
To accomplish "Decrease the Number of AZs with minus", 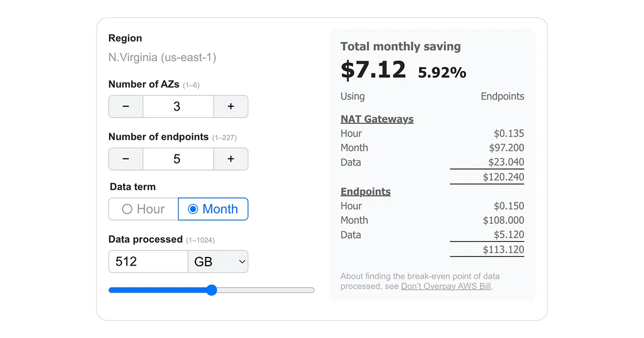I will [126, 106].
